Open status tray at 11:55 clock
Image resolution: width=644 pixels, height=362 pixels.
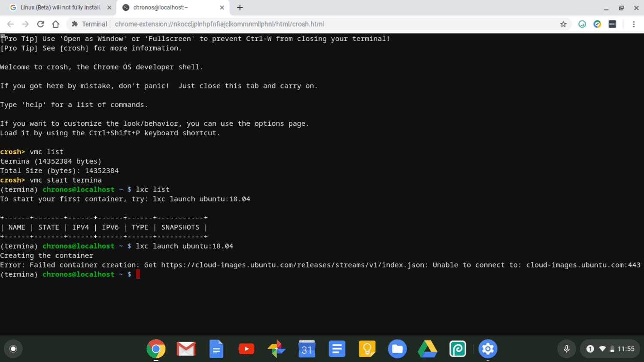pos(626,349)
